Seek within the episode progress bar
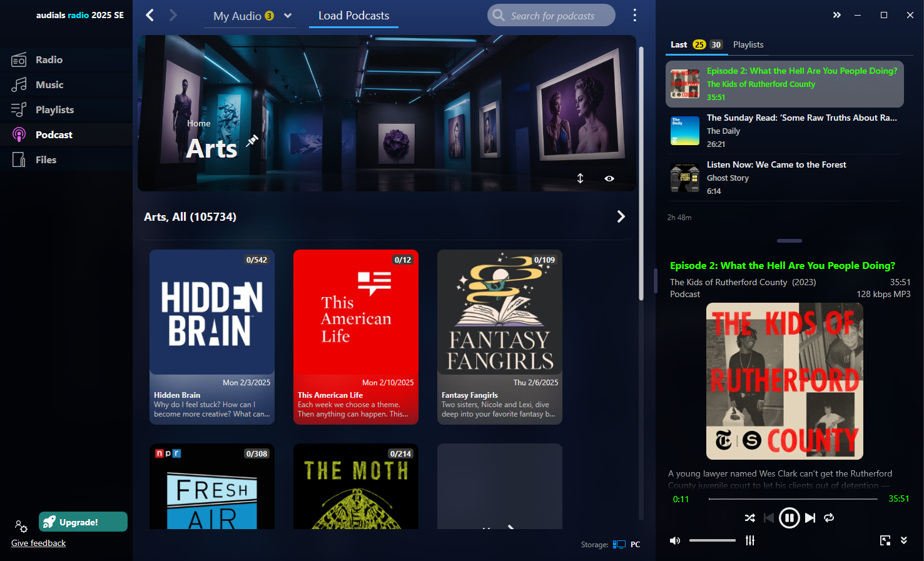 click(x=793, y=499)
